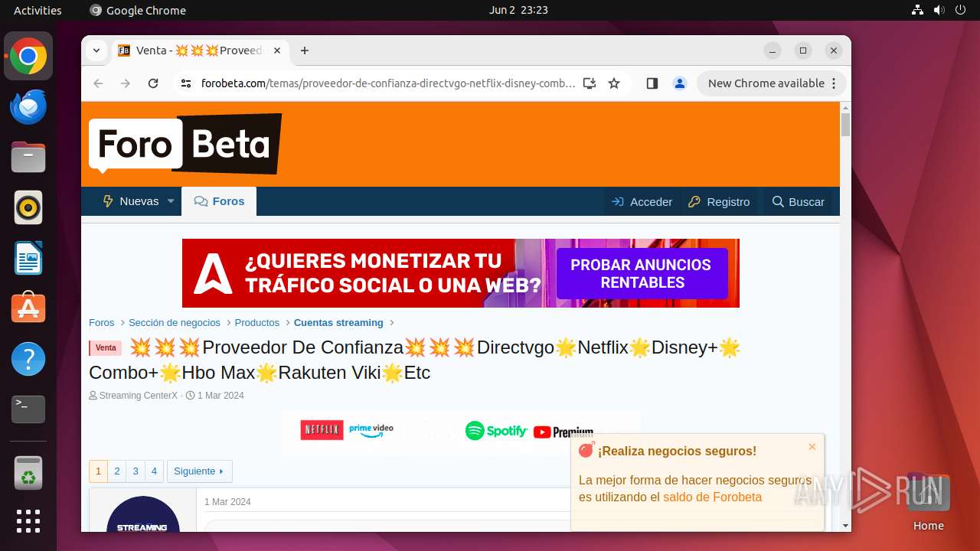Open Google Chrome app menu in top bar
Image resolution: width=980 pixels, height=551 pixels.
tap(138, 10)
